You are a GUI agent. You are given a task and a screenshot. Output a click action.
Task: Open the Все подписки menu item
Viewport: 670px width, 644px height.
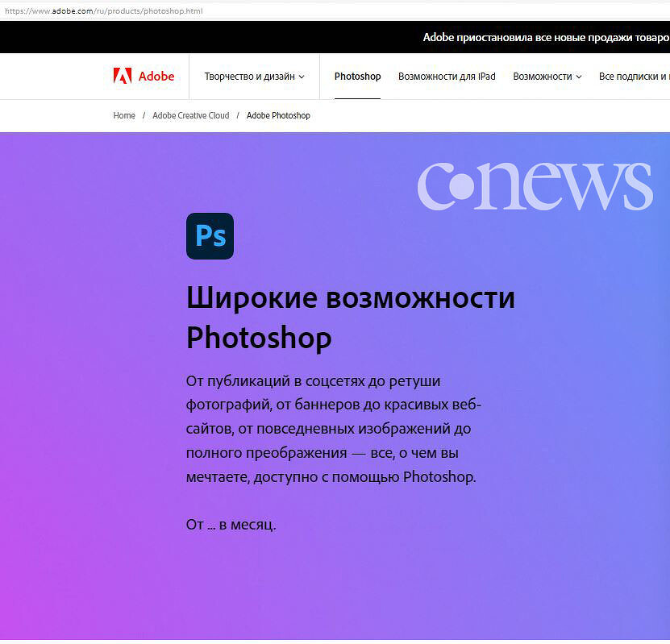(634, 77)
